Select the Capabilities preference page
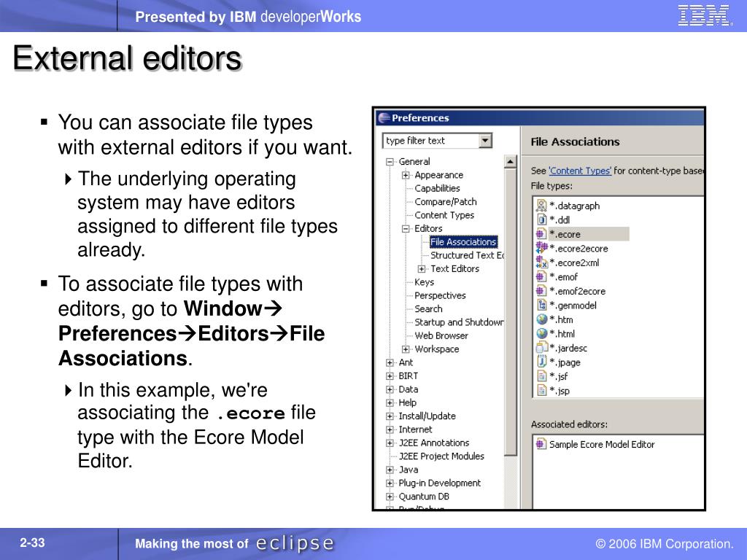The width and height of the screenshot is (747, 560). 438,189
